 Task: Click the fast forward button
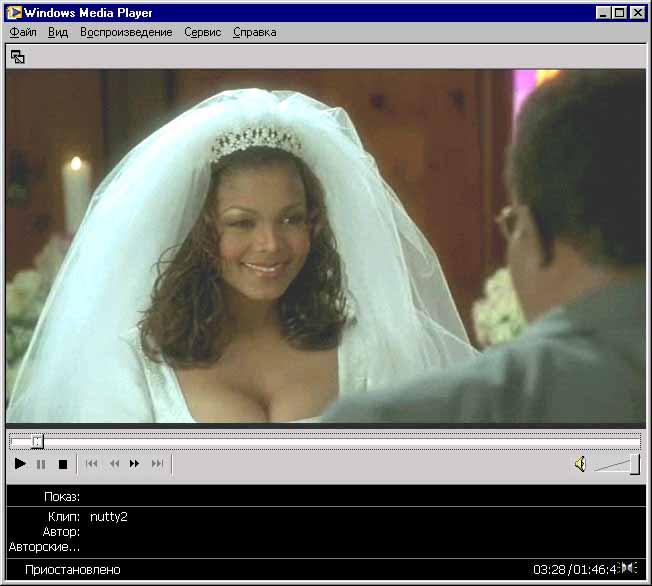134,463
